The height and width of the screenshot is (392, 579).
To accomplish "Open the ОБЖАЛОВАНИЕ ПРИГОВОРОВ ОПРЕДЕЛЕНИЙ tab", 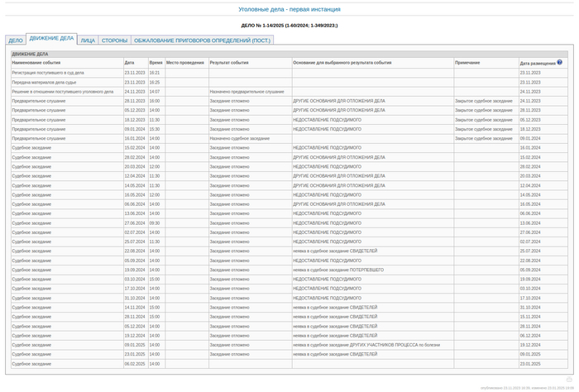I will 202,41.
